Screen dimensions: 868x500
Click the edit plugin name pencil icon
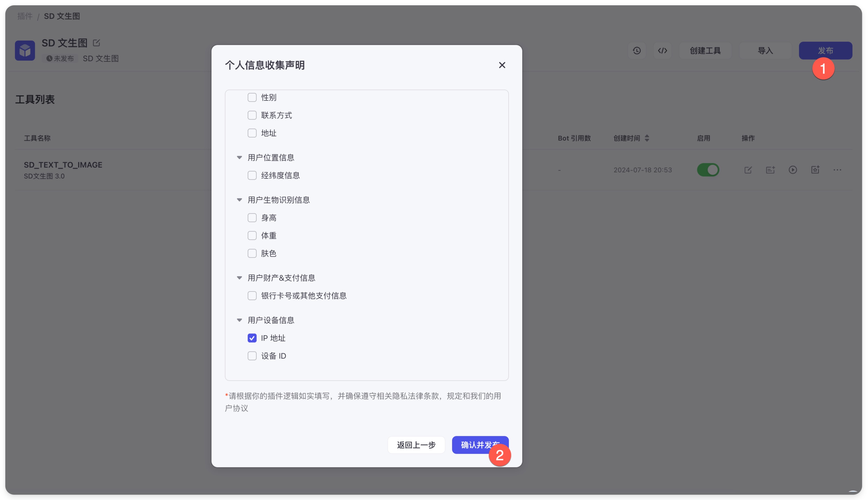click(96, 43)
